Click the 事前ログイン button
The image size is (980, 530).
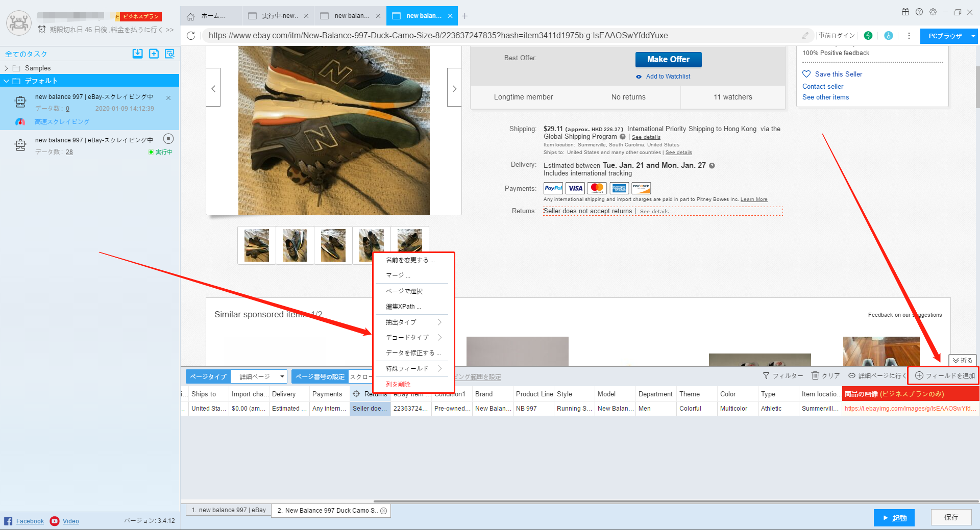pos(837,36)
